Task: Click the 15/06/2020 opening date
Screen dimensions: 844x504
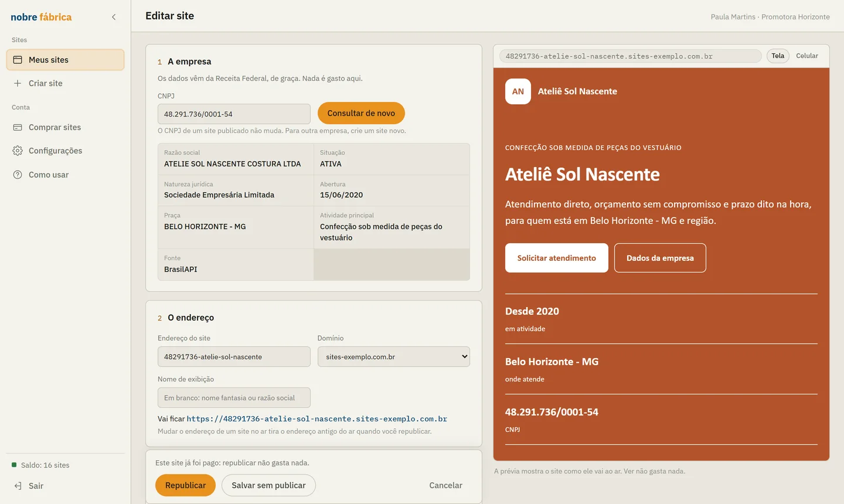Action: (x=341, y=195)
